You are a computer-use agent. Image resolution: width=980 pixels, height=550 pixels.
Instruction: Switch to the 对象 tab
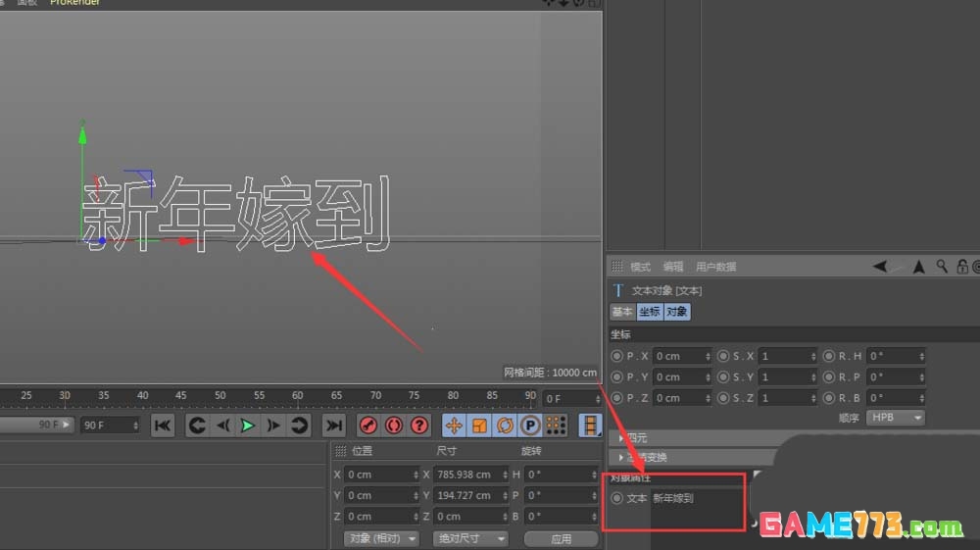[x=677, y=312]
